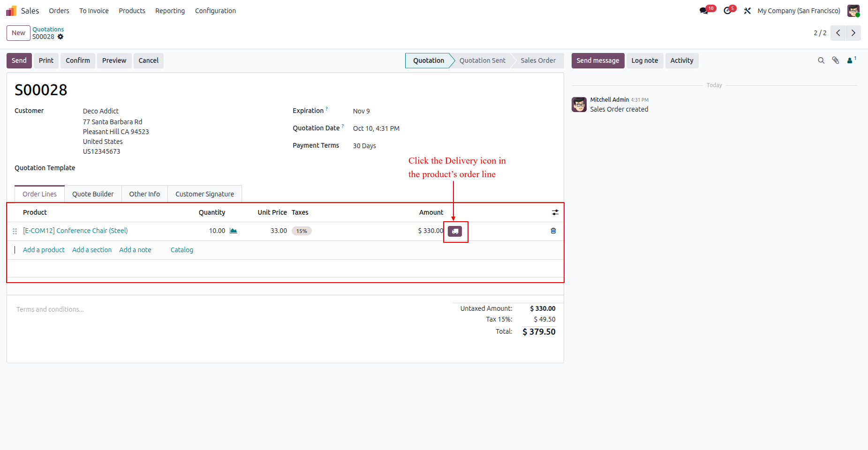Switch to the Quote Builder tab
Image resolution: width=868 pixels, height=450 pixels.
click(93, 194)
